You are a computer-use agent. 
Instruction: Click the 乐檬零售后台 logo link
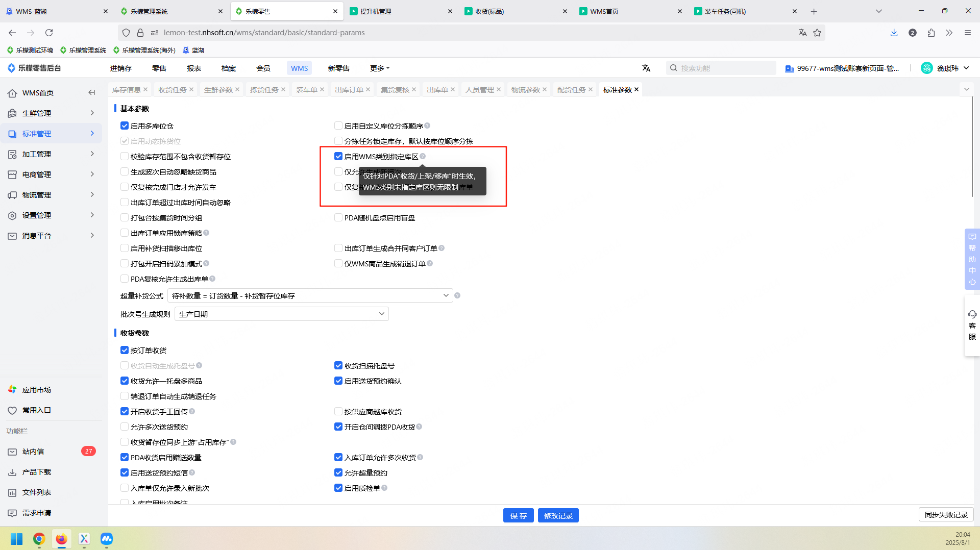(34, 68)
